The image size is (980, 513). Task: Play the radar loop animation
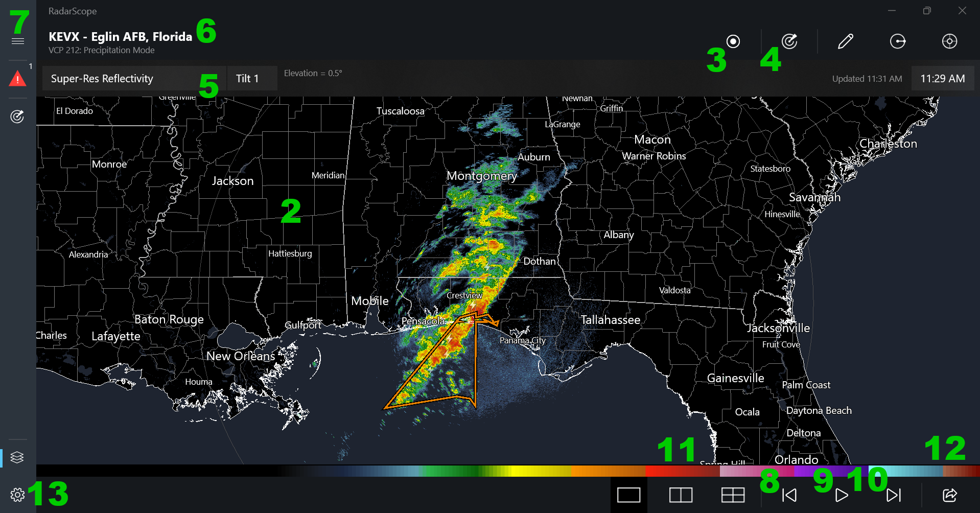point(842,495)
